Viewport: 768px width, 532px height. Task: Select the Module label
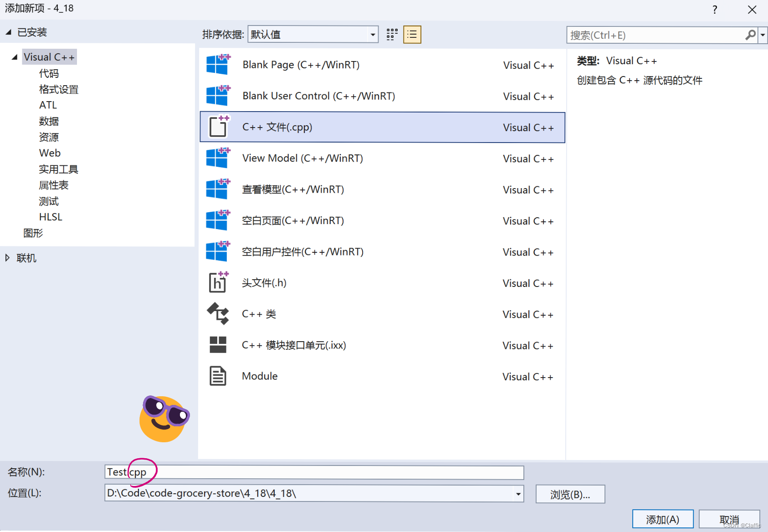point(260,376)
